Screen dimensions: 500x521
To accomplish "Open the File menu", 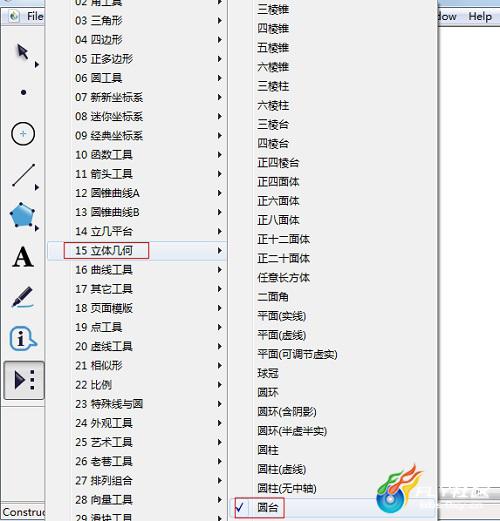I will pos(35,16).
